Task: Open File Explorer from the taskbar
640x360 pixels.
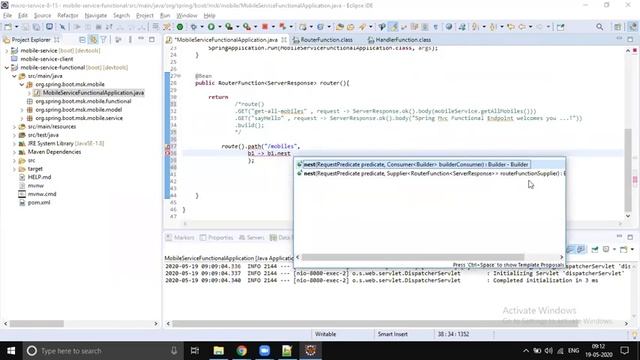Action: tap(219, 351)
